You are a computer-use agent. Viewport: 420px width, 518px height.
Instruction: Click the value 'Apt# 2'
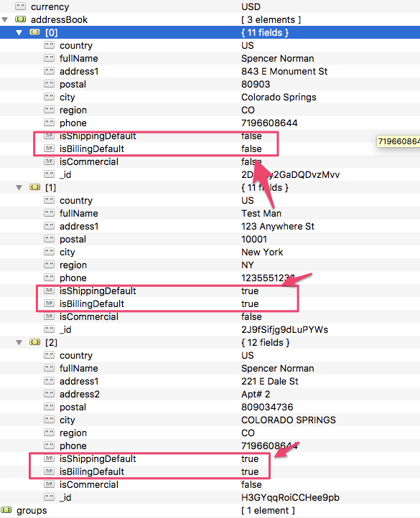(x=256, y=394)
